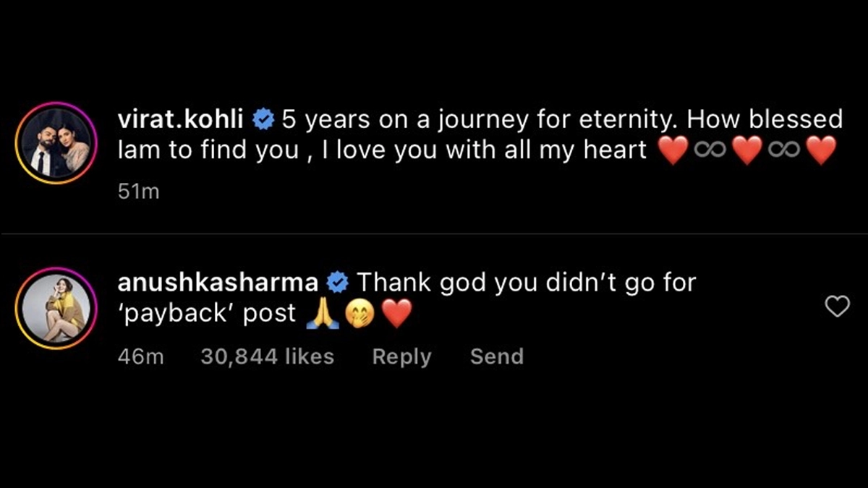Viewport: 868px width, 488px height.
Task: Click the first infinity symbol in the caption
Action: tap(709, 150)
